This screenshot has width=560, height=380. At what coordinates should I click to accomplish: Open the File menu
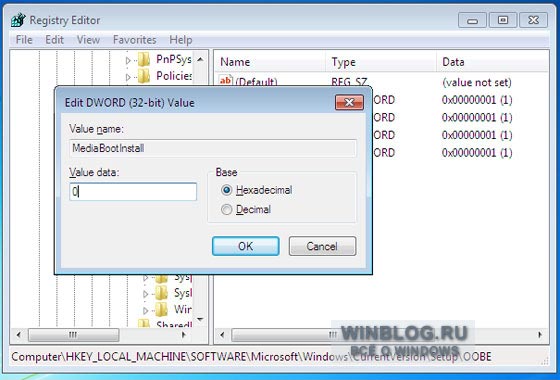pos(24,40)
